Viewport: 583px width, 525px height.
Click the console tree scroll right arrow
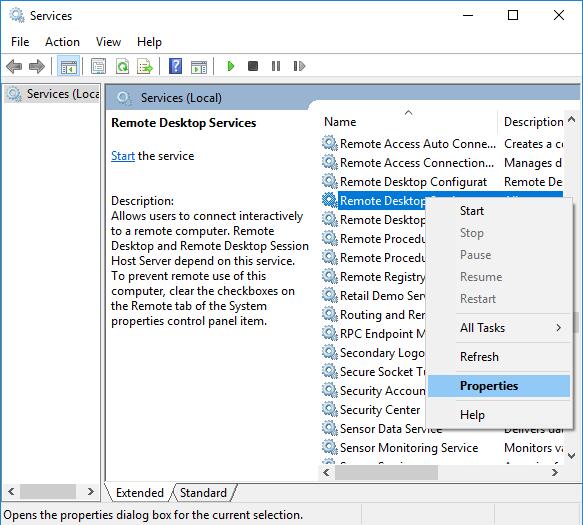tap(91, 492)
